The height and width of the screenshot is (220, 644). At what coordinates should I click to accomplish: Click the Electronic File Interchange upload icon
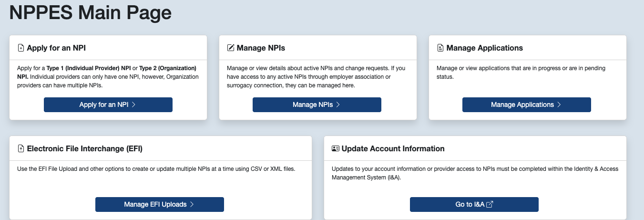point(20,149)
